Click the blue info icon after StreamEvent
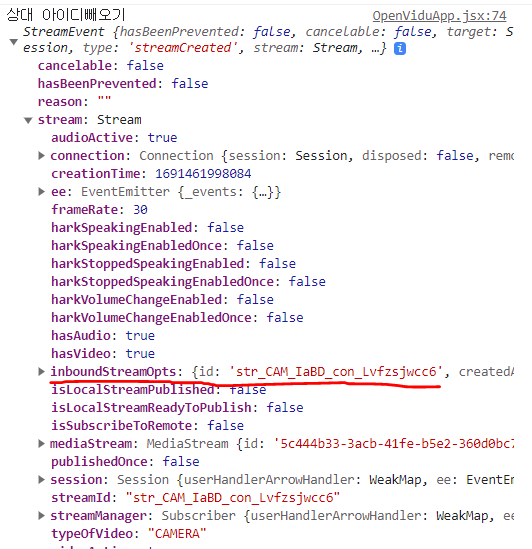The image size is (532, 549). (400, 48)
